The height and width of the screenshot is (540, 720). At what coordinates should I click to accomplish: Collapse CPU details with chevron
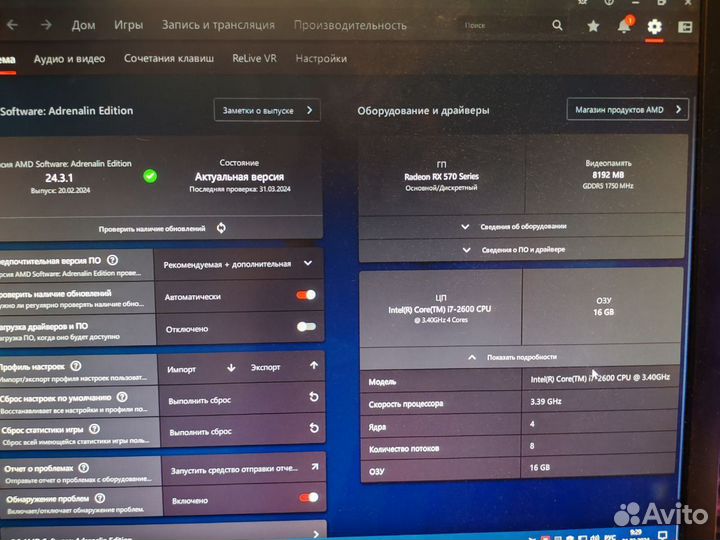[472, 357]
